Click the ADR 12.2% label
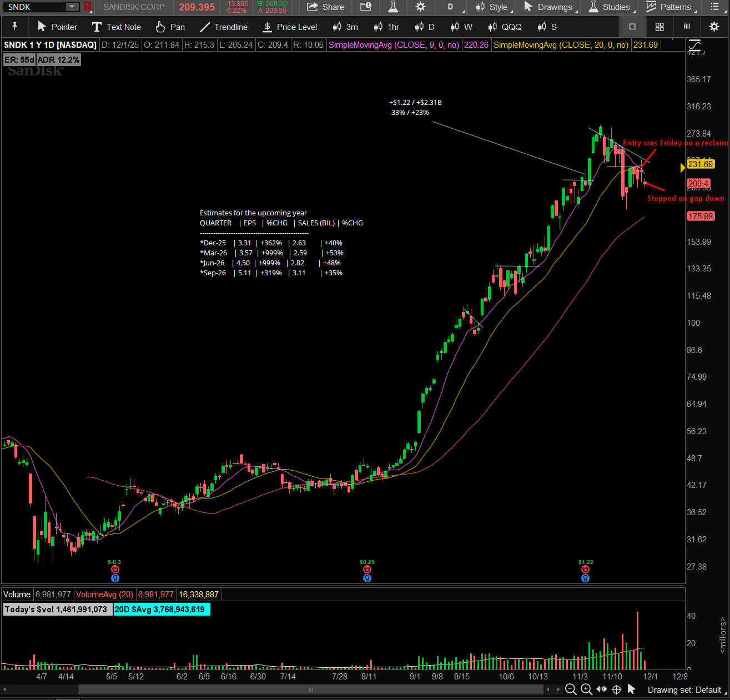 (x=59, y=59)
